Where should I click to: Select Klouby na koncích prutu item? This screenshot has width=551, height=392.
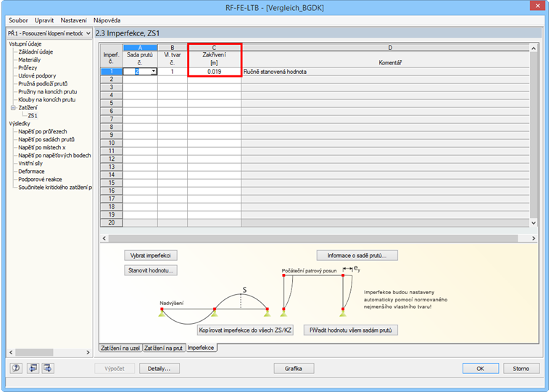(x=46, y=99)
